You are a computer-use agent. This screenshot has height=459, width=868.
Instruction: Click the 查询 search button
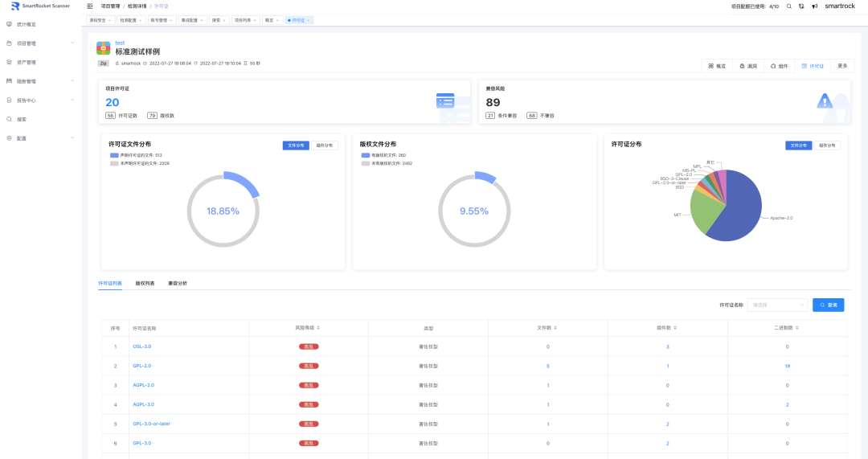click(x=828, y=305)
